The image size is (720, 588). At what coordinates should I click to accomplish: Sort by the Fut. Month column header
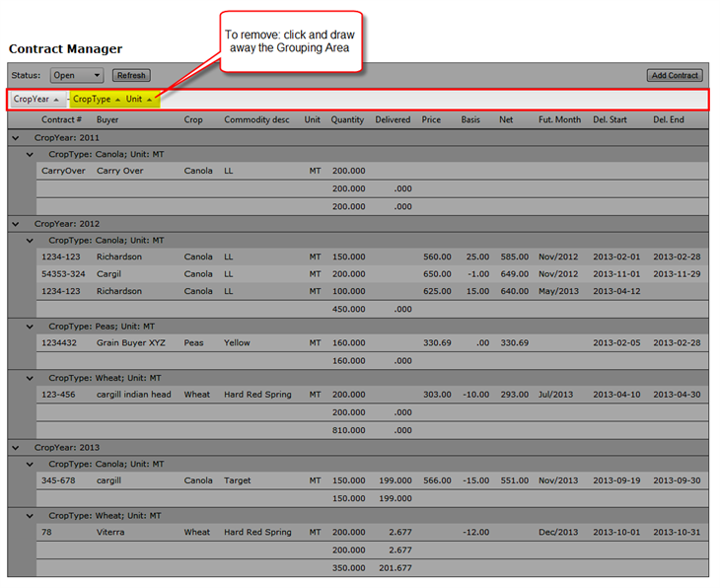pos(559,119)
